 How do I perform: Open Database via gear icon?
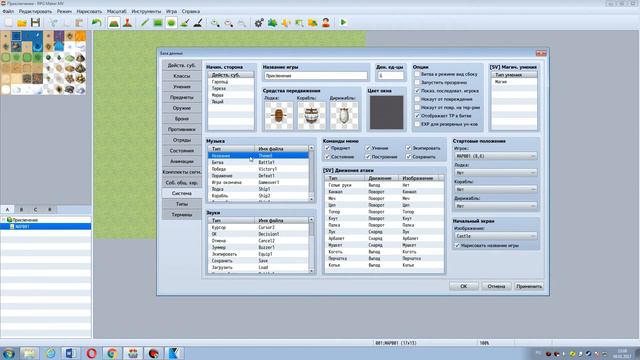click(x=259, y=22)
